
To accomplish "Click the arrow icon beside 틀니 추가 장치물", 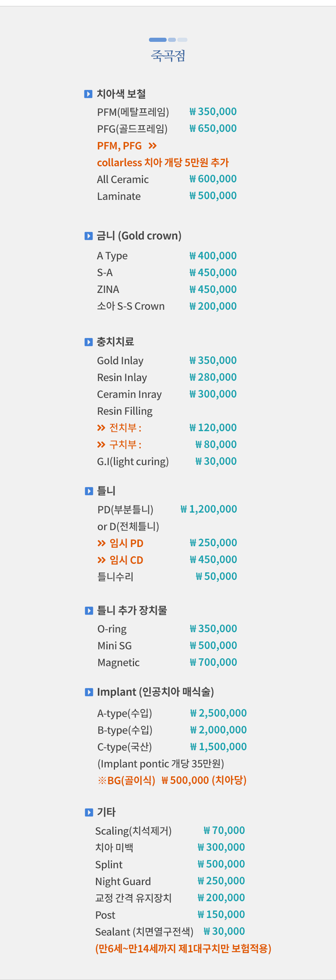I will [88, 610].
